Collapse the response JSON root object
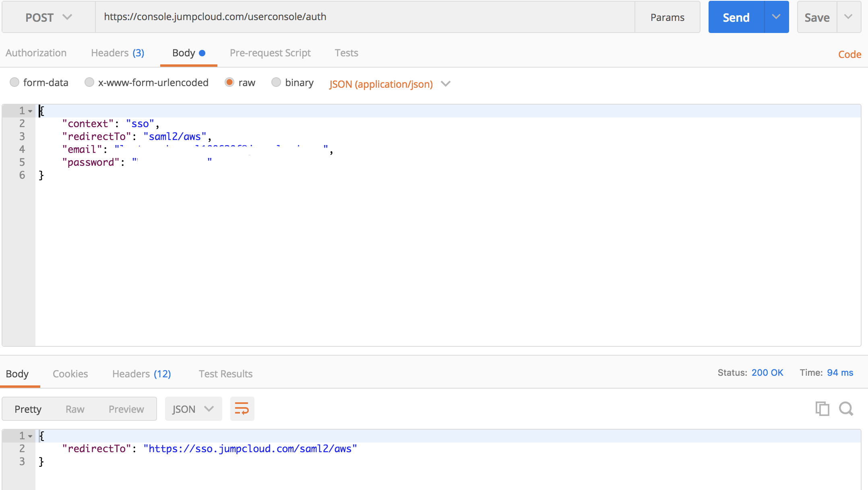The image size is (868, 490). [30, 436]
